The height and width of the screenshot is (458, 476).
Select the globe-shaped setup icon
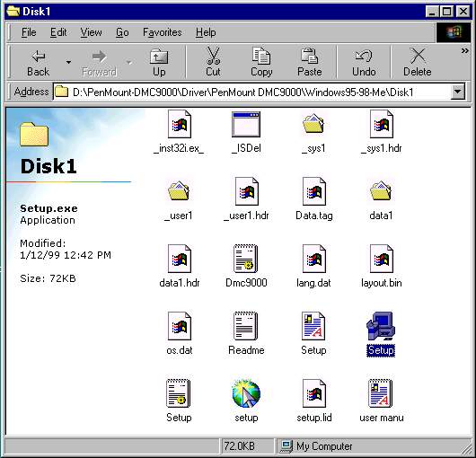[x=246, y=393]
